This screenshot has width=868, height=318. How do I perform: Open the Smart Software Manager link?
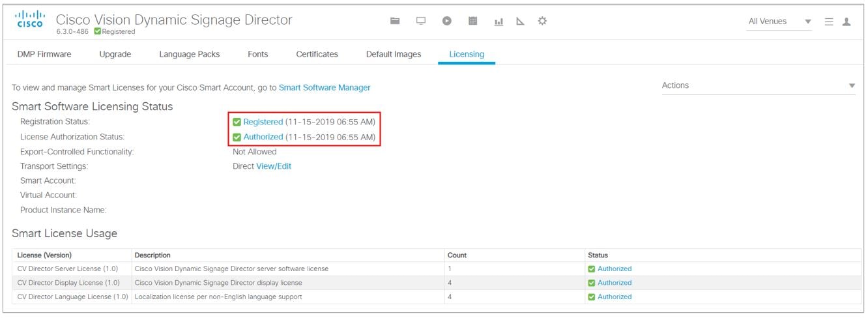point(325,87)
